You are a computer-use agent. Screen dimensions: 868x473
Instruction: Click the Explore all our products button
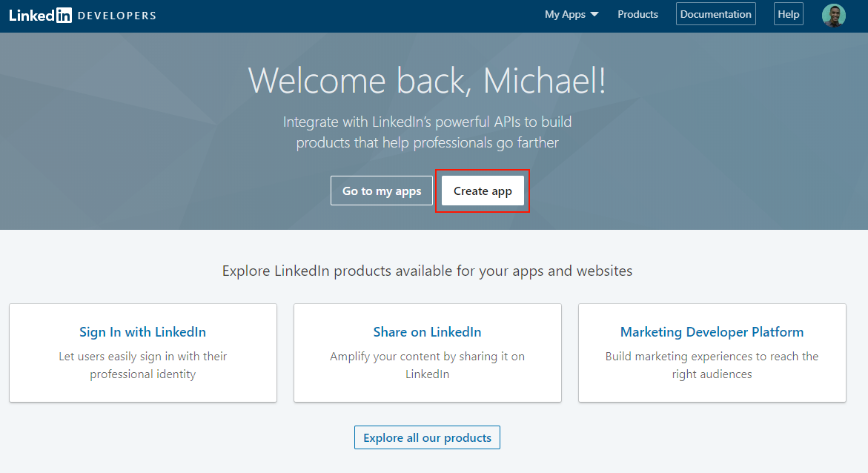[x=428, y=437]
